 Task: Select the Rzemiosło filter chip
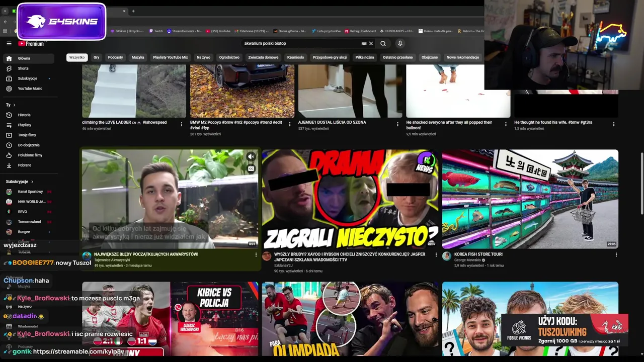point(295,57)
